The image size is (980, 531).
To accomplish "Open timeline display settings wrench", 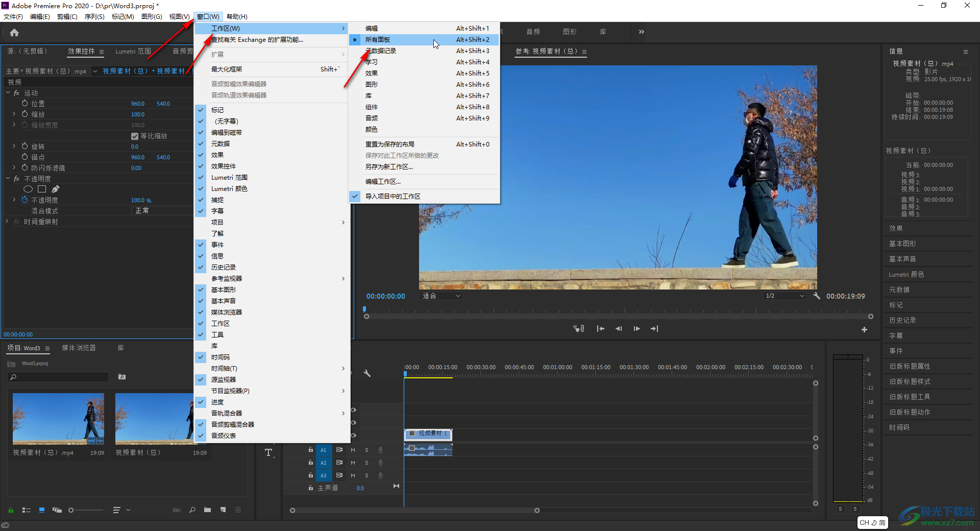I will (x=367, y=373).
